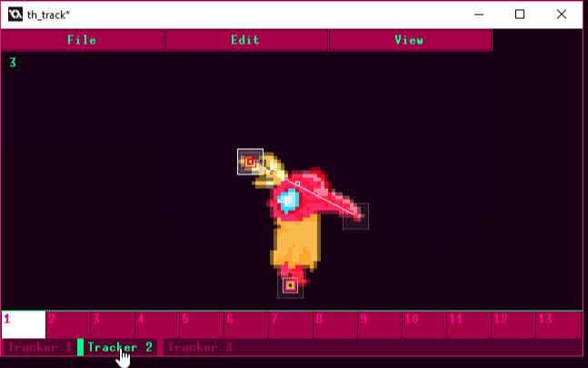Maximize the th_track window
The image size is (588, 368).
tap(520, 15)
